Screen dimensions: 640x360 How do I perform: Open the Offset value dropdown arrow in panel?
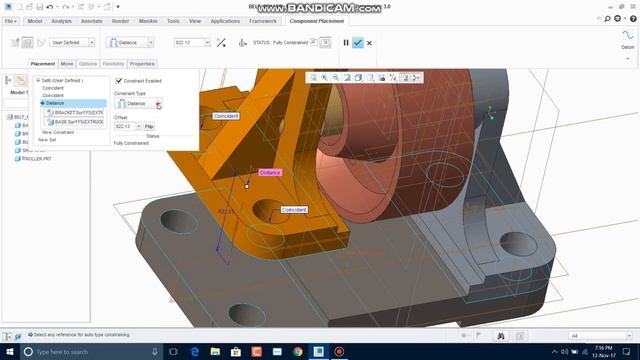[x=138, y=127]
